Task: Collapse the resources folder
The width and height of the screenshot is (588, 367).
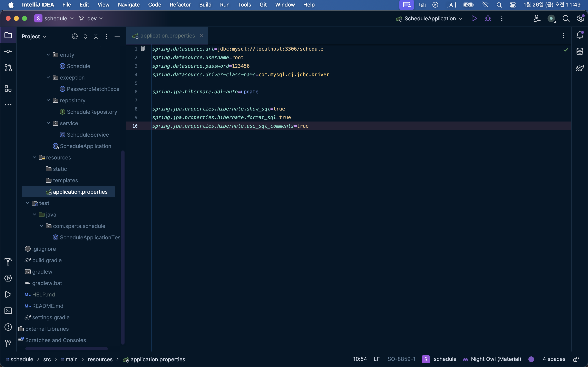Action: [x=35, y=158]
